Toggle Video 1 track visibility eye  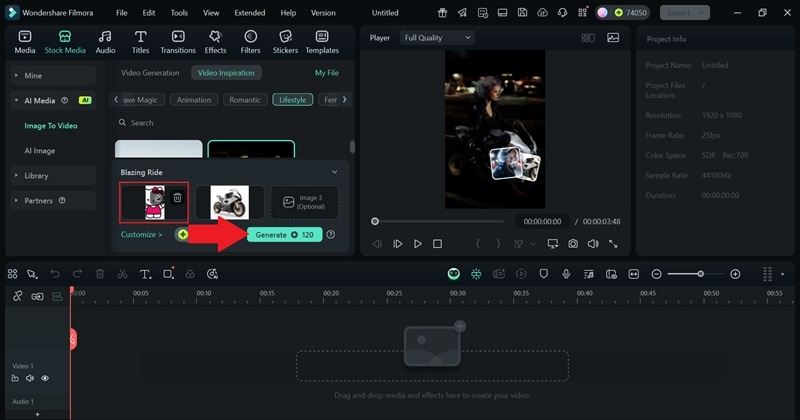point(45,378)
